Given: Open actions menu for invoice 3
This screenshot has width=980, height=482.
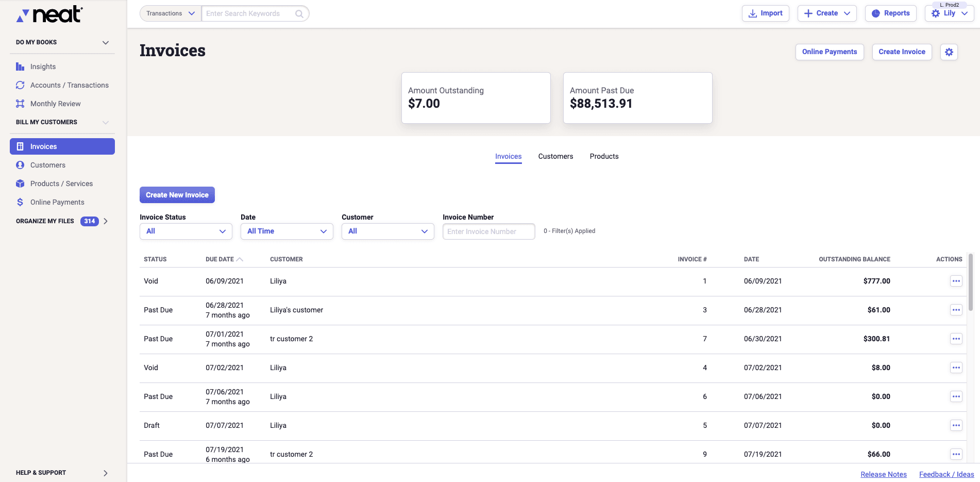Looking at the screenshot, I should [x=956, y=310].
